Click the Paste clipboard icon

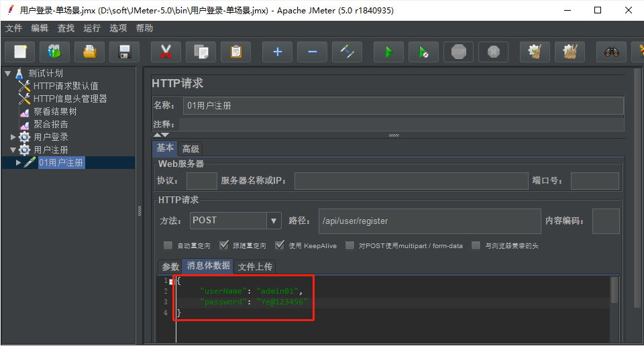(235, 52)
